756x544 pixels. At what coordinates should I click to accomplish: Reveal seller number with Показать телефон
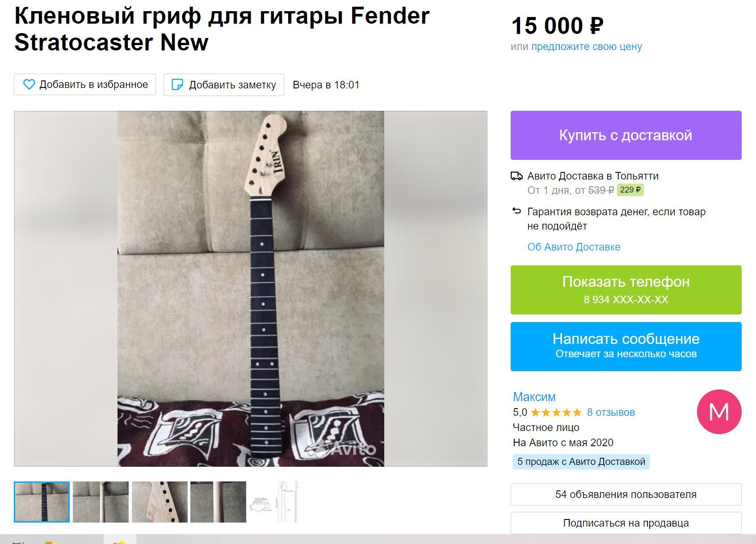point(626,290)
